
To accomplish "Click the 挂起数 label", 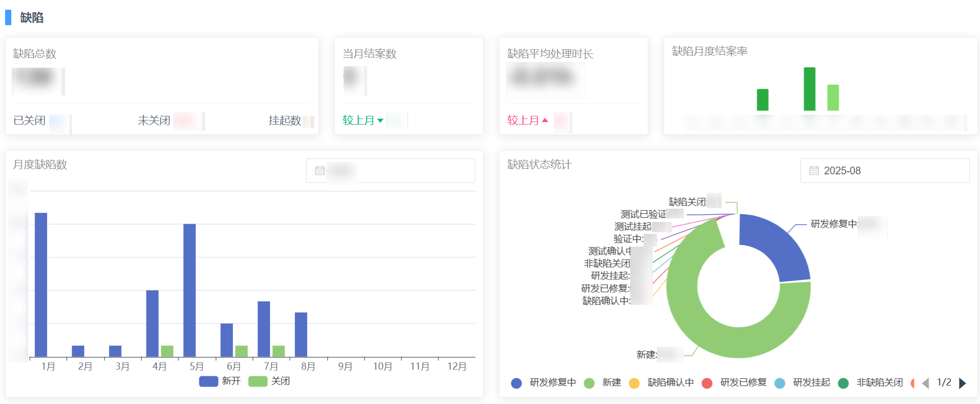I will click(285, 120).
